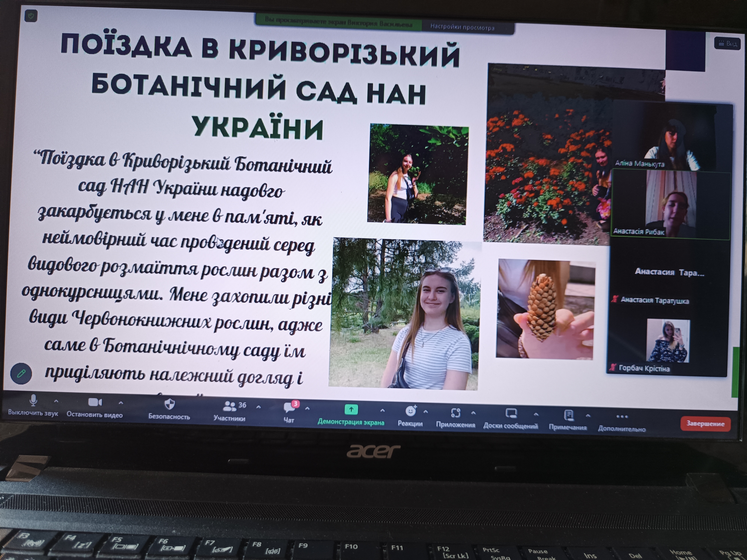
Task: Click the muted mic icon by Анастасия Таратушка
Action: (615, 299)
